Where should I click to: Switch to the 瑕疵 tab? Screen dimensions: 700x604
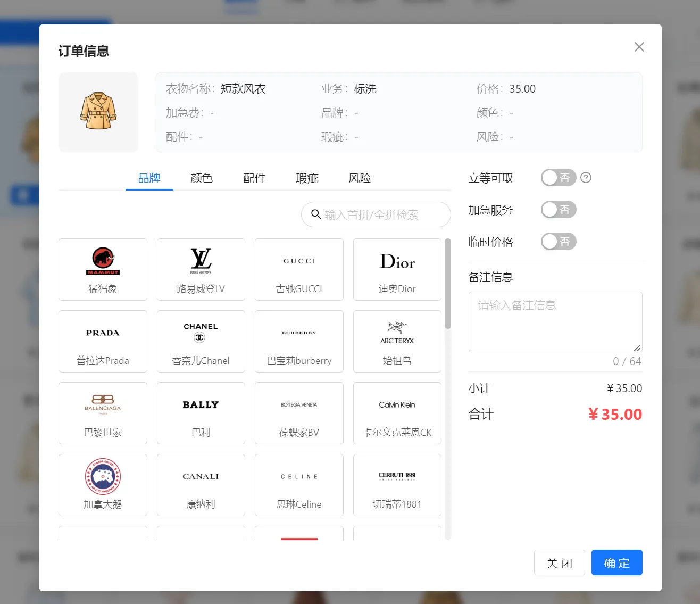[x=307, y=178]
